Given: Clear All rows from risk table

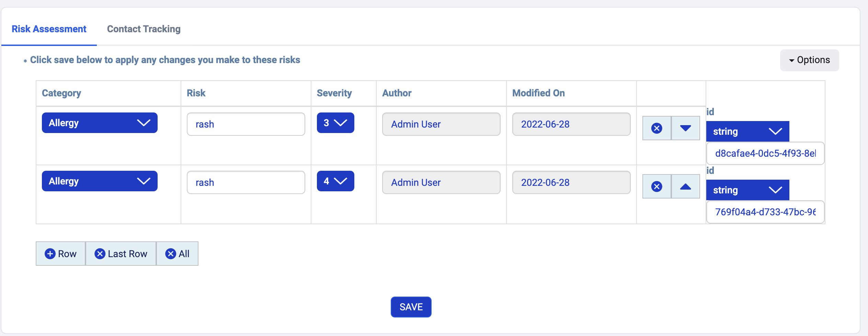Looking at the screenshot, I should coord(177,254).
